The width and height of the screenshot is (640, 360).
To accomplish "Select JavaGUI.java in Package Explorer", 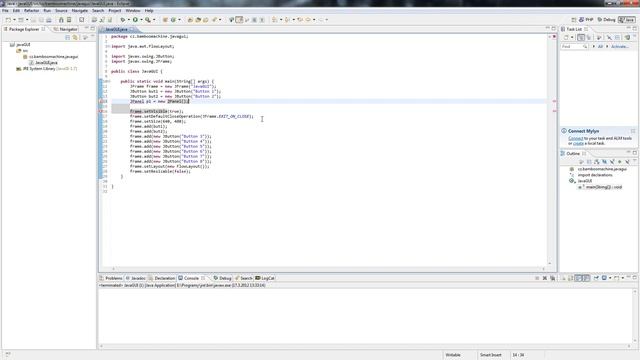I will click(43, 63).
